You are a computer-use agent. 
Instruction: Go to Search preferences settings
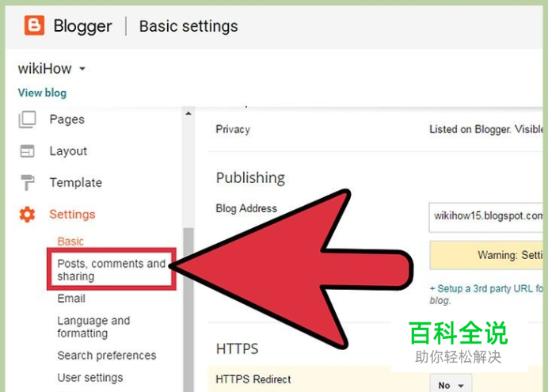click(x=107, y=356)
